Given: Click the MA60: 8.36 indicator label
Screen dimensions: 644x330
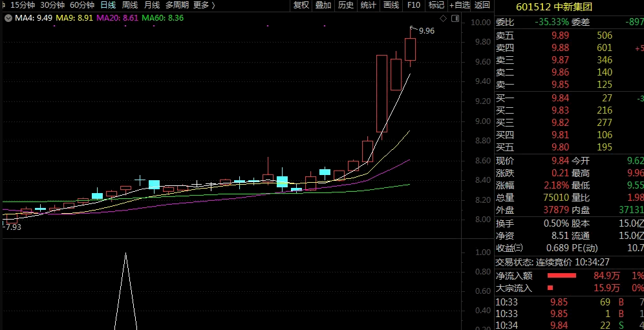Looking at the screenshot, I should [162, 18].
